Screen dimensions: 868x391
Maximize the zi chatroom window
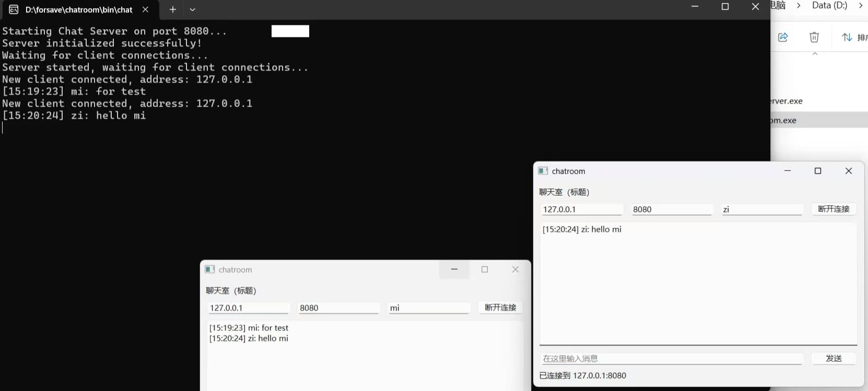[818, 171]
